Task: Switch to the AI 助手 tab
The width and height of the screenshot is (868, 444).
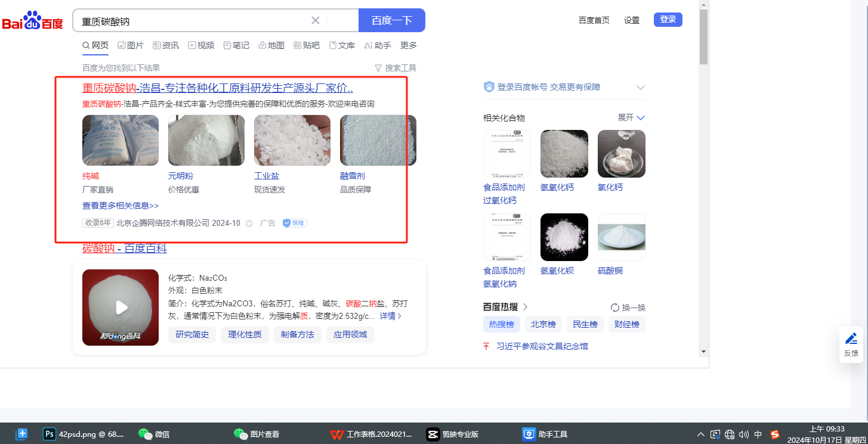Action: 378,45
